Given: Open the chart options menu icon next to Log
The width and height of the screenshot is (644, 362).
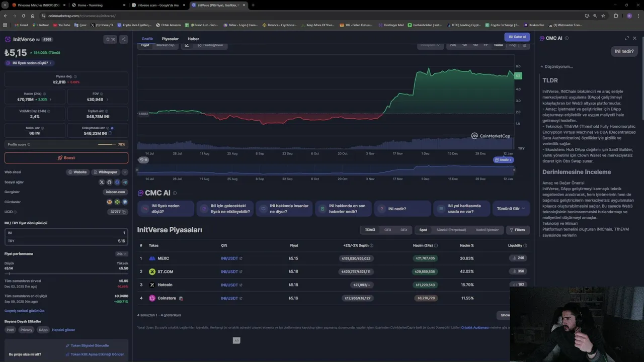Looking at the screenshot, I should [524, 45].
